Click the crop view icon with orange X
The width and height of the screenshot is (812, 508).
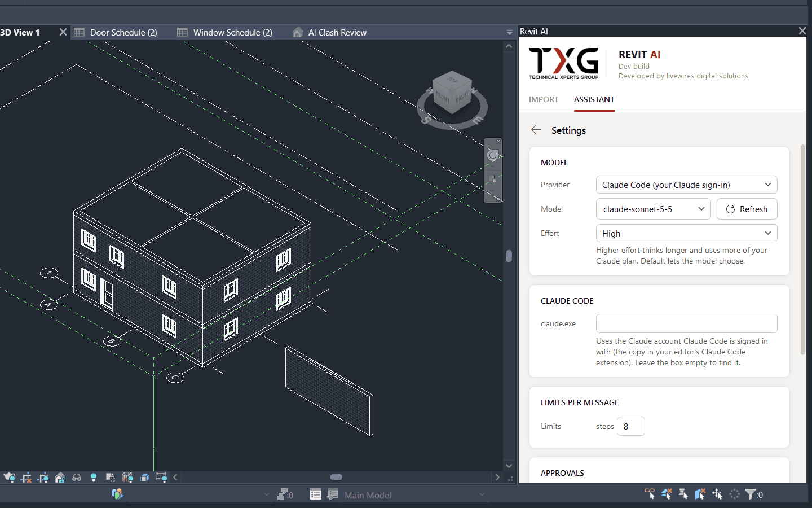[26, 478]
